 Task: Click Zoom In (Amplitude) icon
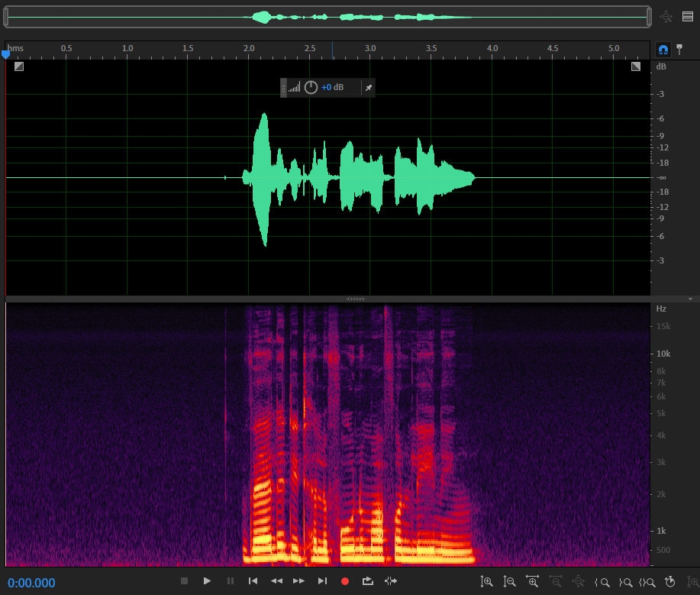tap(487, 582)
